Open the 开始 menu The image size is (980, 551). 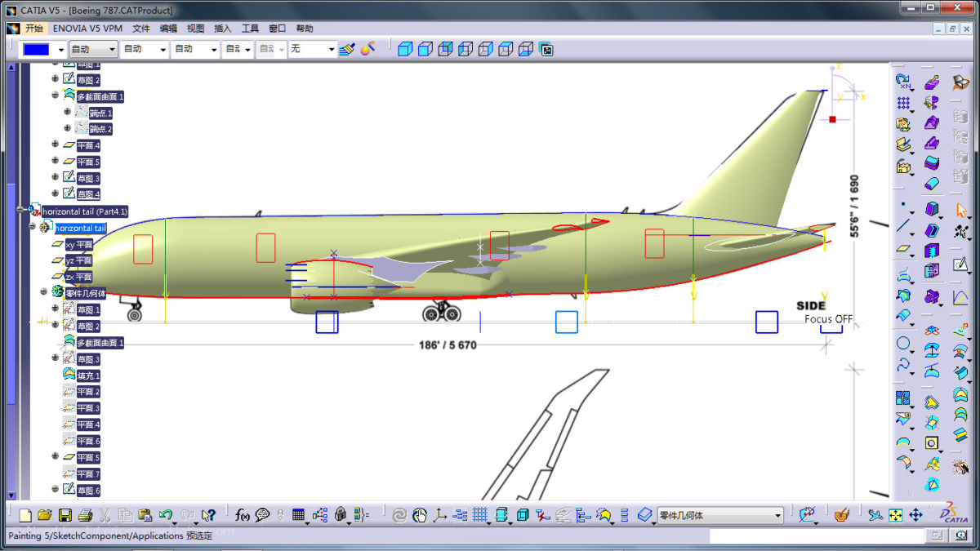tap(33, 29)
